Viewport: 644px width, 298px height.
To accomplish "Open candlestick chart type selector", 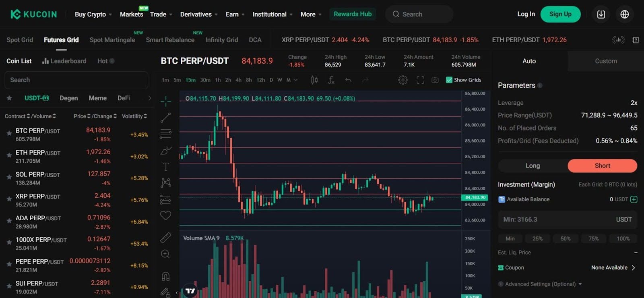I will [x=314, y=80].
